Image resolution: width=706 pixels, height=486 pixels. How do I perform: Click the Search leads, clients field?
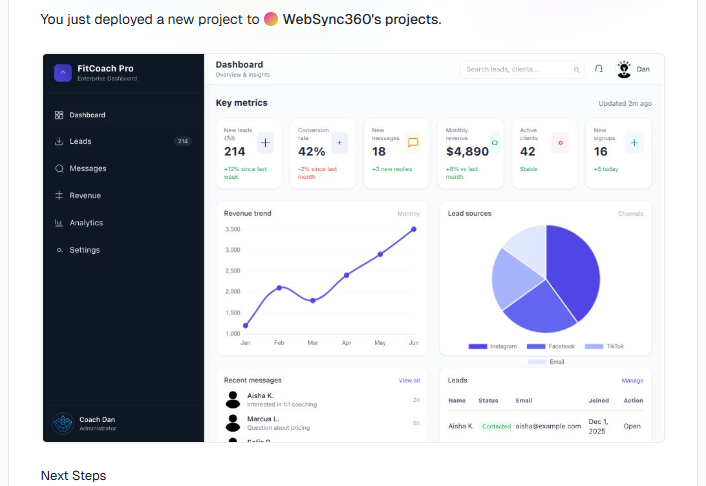click(517, 70)
